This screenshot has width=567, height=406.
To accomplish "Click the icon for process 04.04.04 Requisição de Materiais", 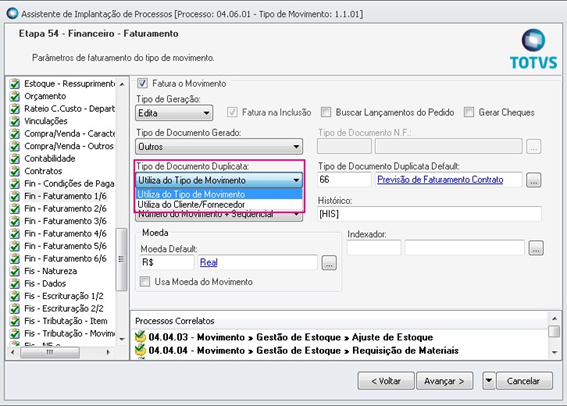I will point(140,350).
